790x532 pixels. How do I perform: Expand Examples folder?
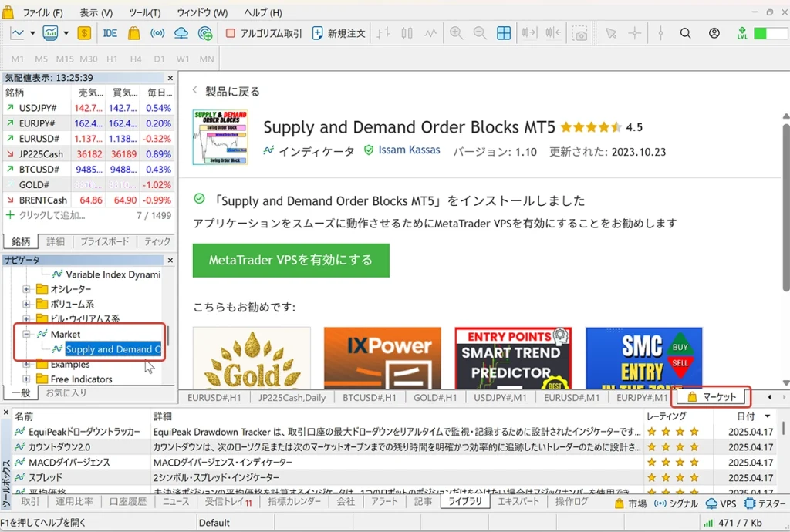click(x=26, y=364)
